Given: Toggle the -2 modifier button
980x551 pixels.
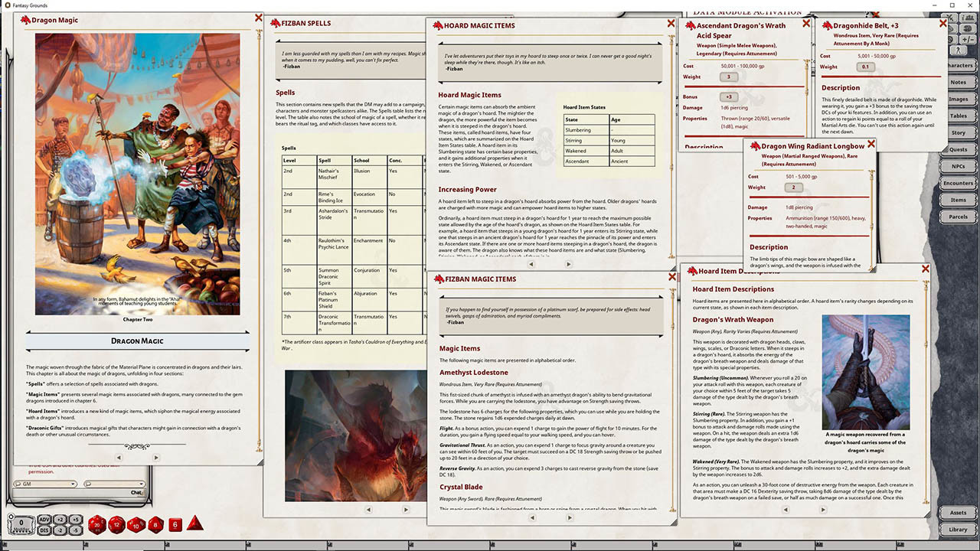Looking at the screenshot, I should [x=60, y=530].
